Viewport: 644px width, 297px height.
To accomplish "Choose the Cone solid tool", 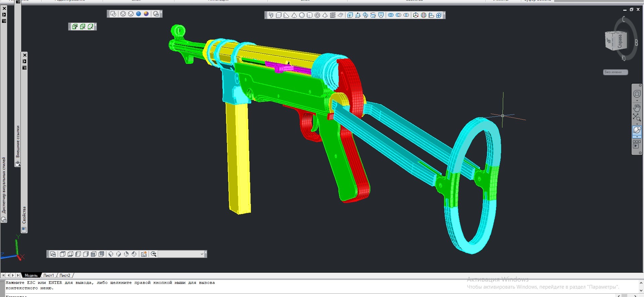I will 294,15.
